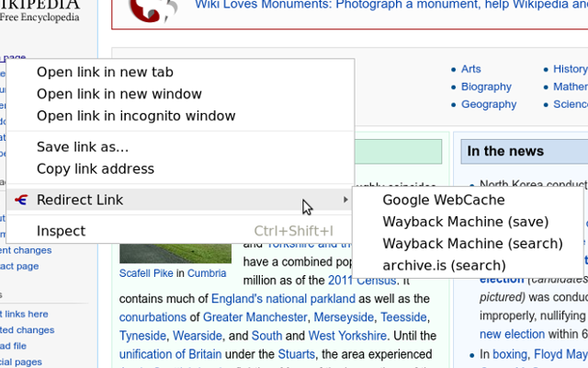Open the Merseyside link

pos(344,316)
